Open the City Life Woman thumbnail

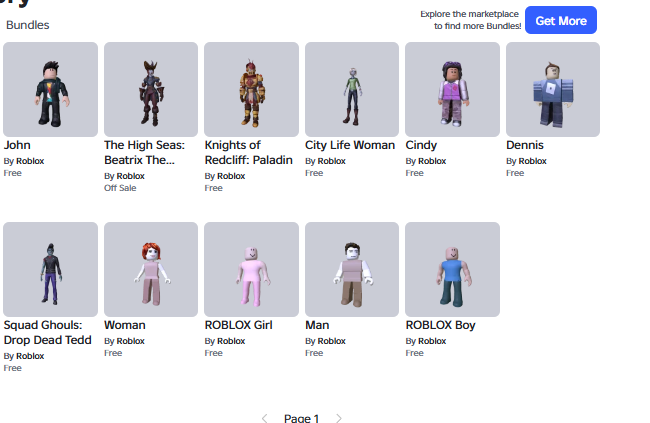click(x=352, y=89)
